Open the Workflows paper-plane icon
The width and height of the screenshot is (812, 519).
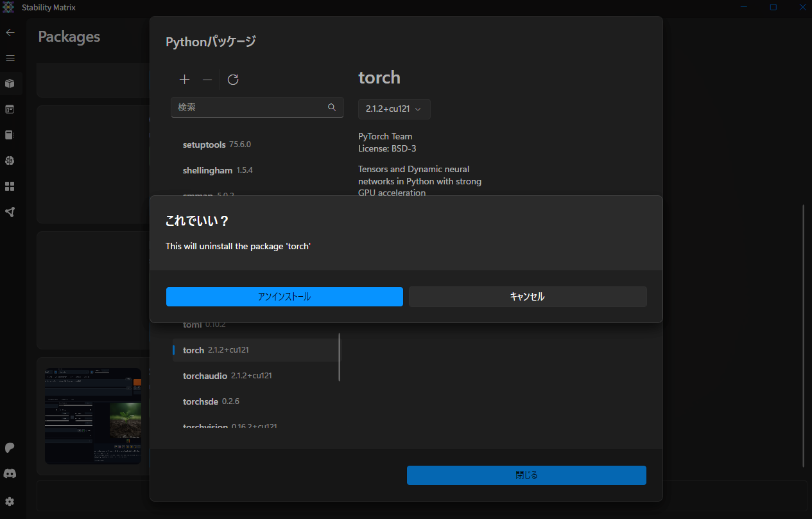click(x=10, y=212)
